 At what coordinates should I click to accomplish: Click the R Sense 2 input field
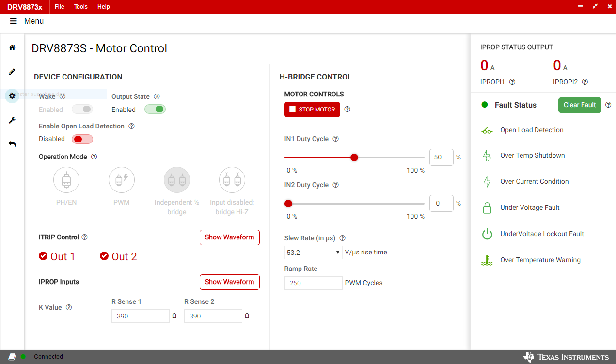213,316
